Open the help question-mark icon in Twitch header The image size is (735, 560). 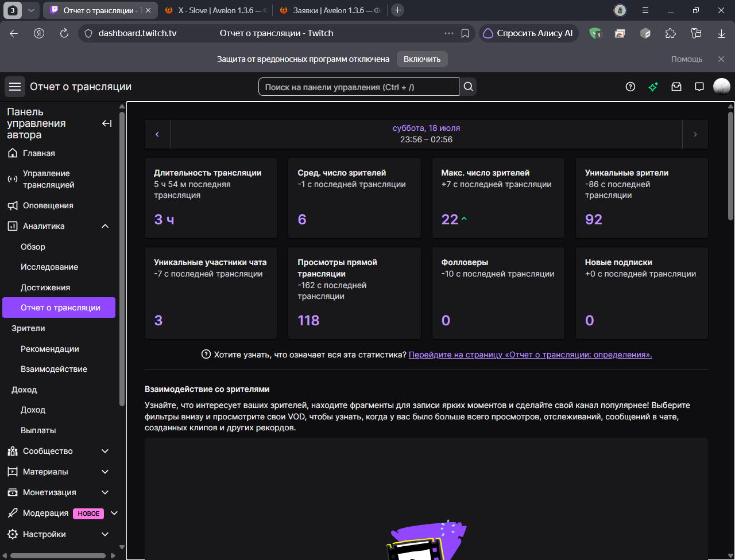(630, 87)
